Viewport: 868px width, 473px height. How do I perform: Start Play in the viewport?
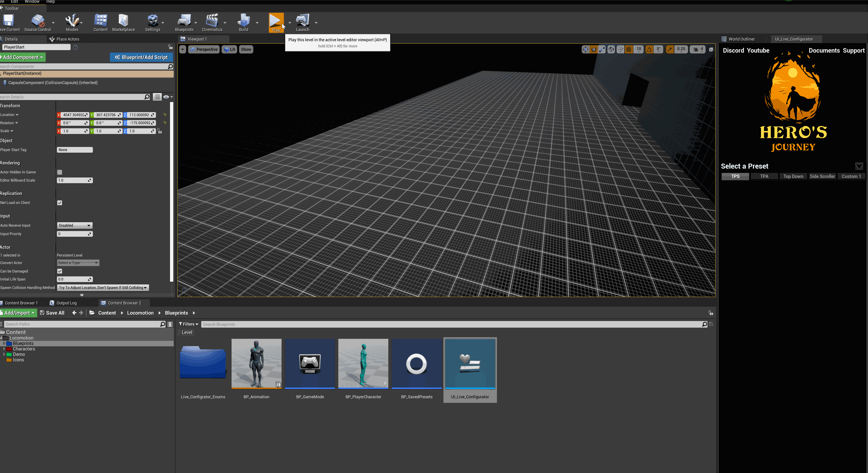(276, 23)
